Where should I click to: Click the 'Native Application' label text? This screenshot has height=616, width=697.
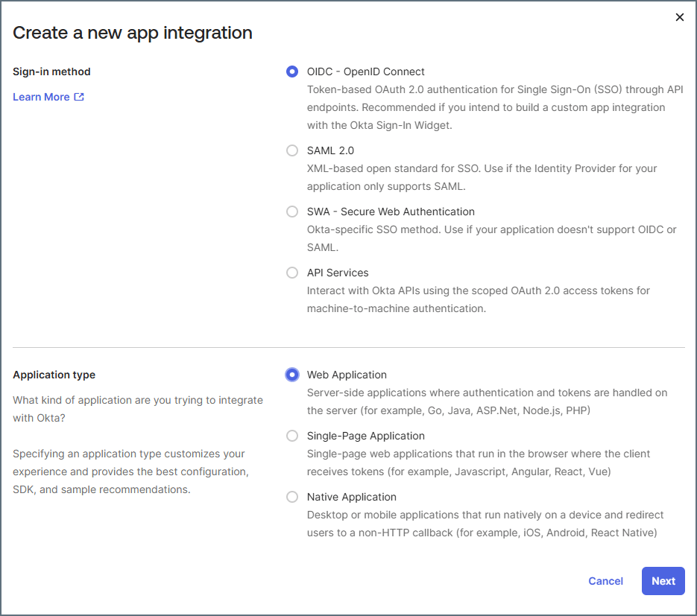point(351,497)
